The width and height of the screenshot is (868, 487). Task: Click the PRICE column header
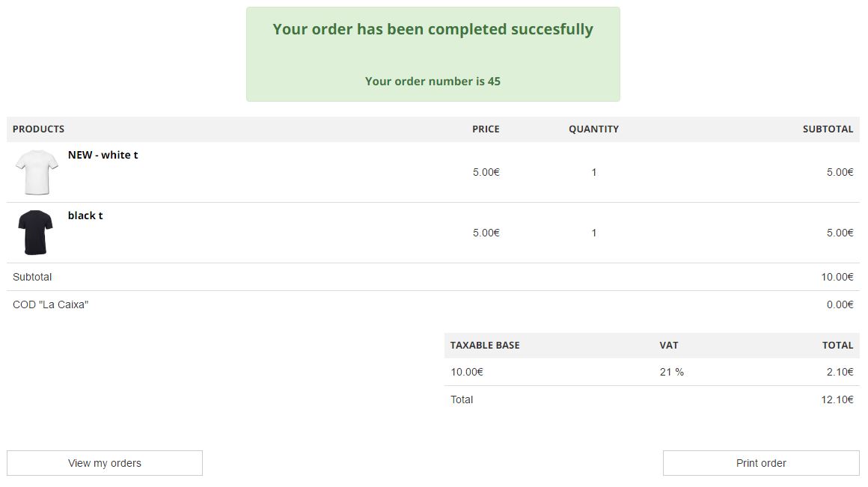point(486,129)
